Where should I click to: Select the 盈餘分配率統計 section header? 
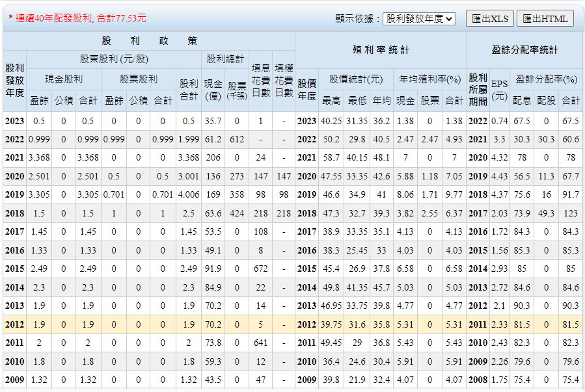point(524,49)
